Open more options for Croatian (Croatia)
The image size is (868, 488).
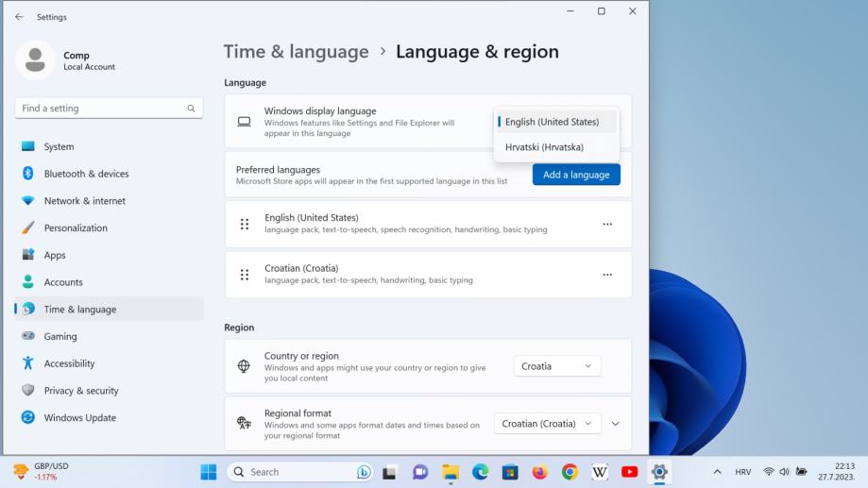coord(607,275)
